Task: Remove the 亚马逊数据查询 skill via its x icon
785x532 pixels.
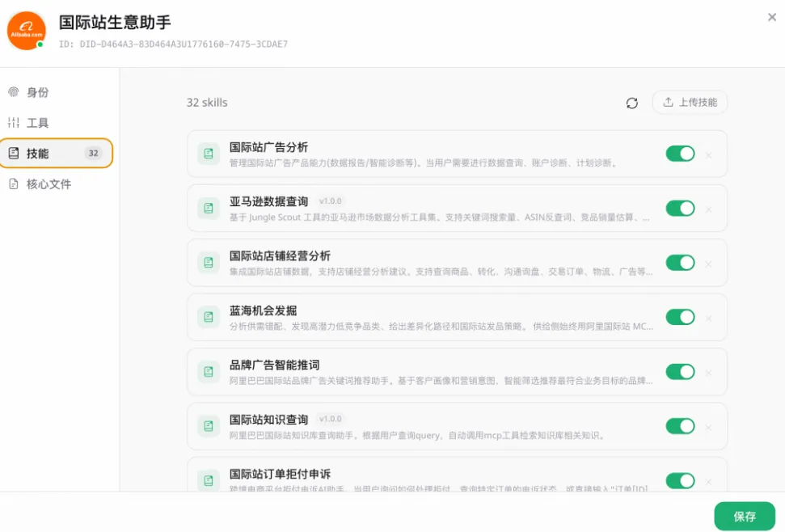Action: tap(708, 209)
